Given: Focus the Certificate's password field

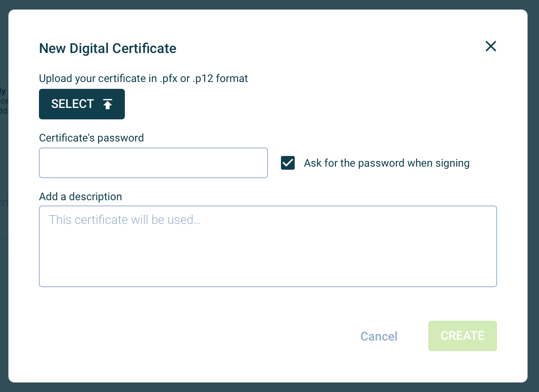Looking at the screenshot, I should point(153,163).
